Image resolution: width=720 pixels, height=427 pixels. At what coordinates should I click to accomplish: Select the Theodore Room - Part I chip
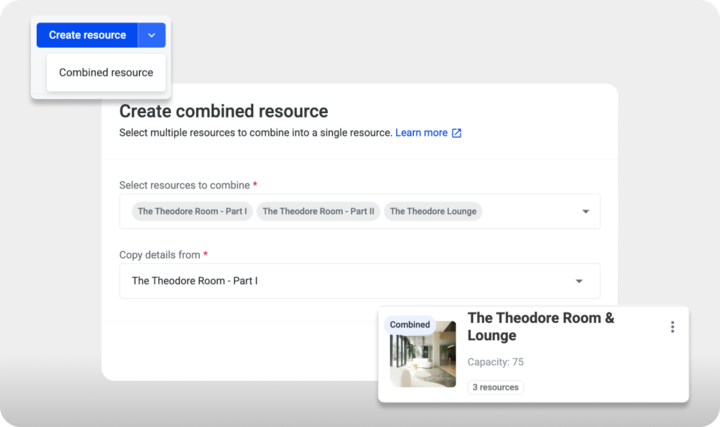pos(192,211)
